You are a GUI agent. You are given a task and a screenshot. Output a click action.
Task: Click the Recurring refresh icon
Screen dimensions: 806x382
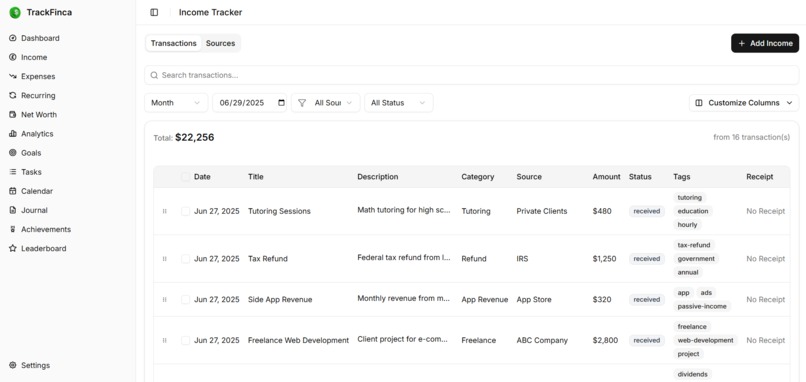click(x=13, y=95)
